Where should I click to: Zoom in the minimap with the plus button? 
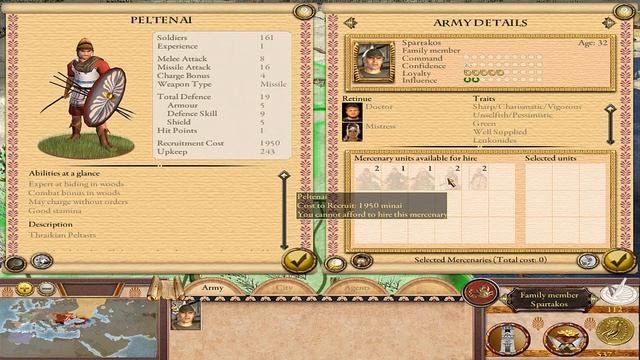click(x=24, y=289)
